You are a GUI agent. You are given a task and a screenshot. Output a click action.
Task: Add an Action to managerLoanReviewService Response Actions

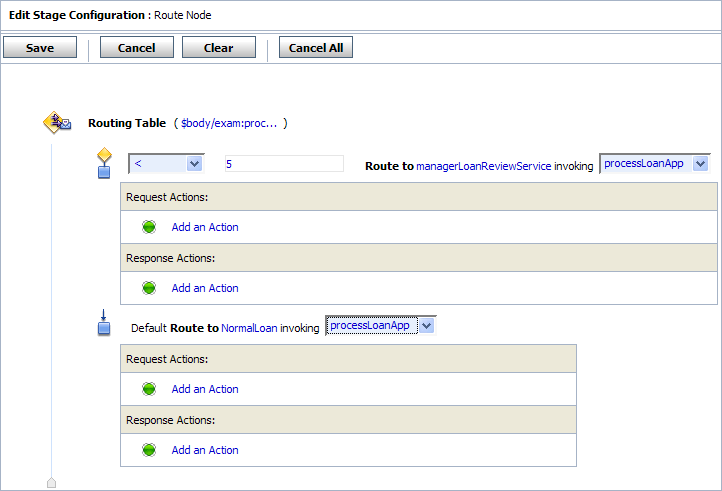coord(205,288)
